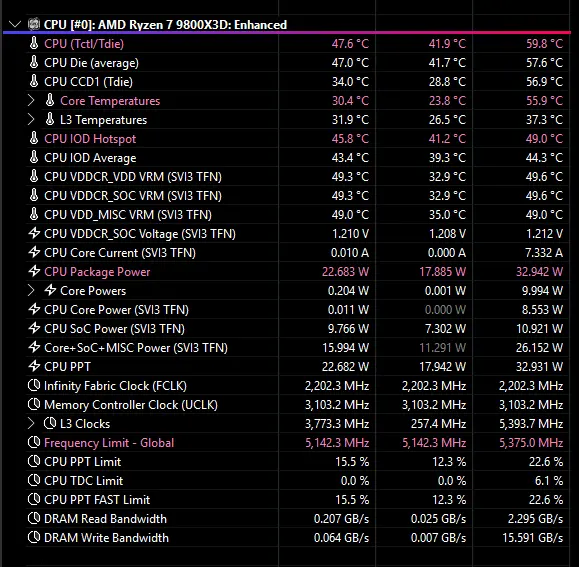The width and height of the screenshot is (579, 567).
Task: Click thermometer icon beside CPU IOD Hotspot
Action: pyautogui.click(x=34, y=138)
